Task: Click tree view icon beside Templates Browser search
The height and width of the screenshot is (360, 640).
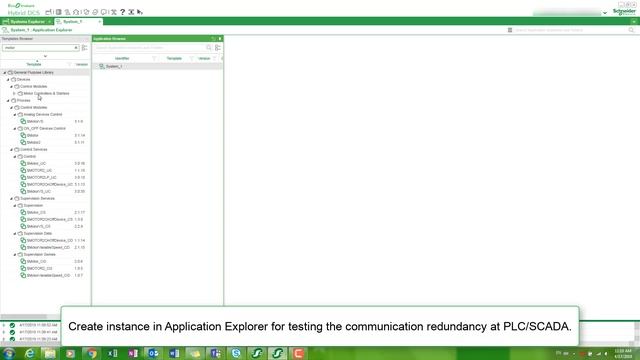Action: coord(84,48)
